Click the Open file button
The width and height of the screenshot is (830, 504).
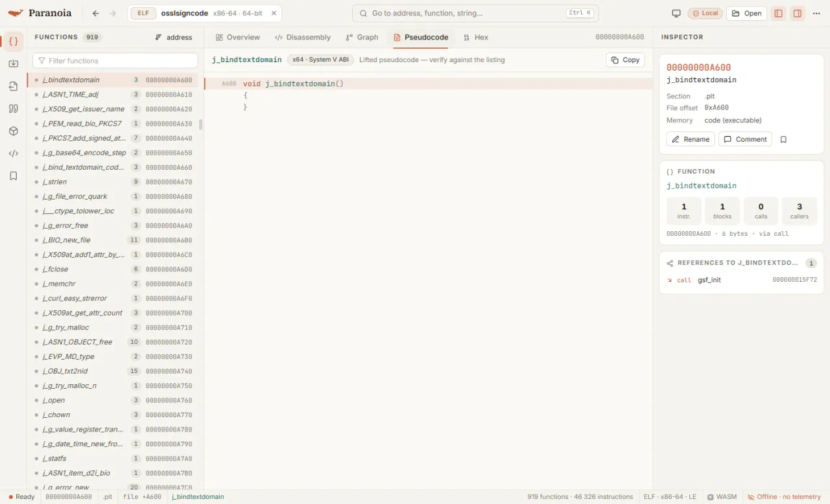[x=746, y=13]
